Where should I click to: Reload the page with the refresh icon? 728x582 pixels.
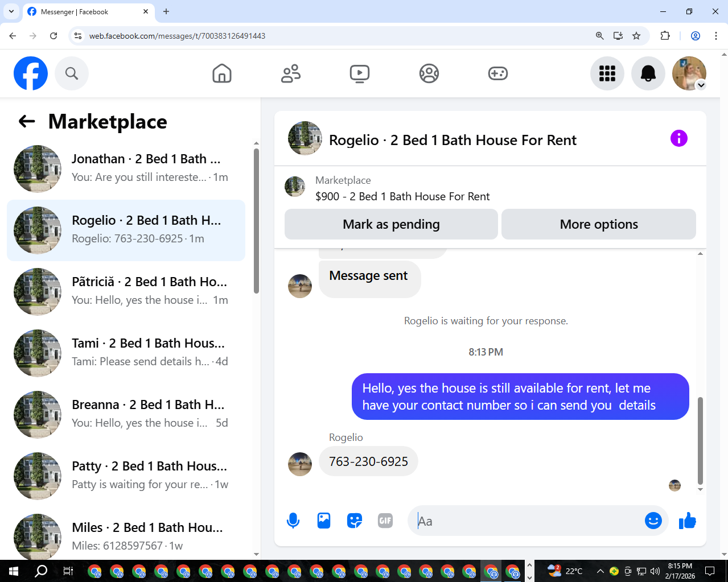coord(54,36)
